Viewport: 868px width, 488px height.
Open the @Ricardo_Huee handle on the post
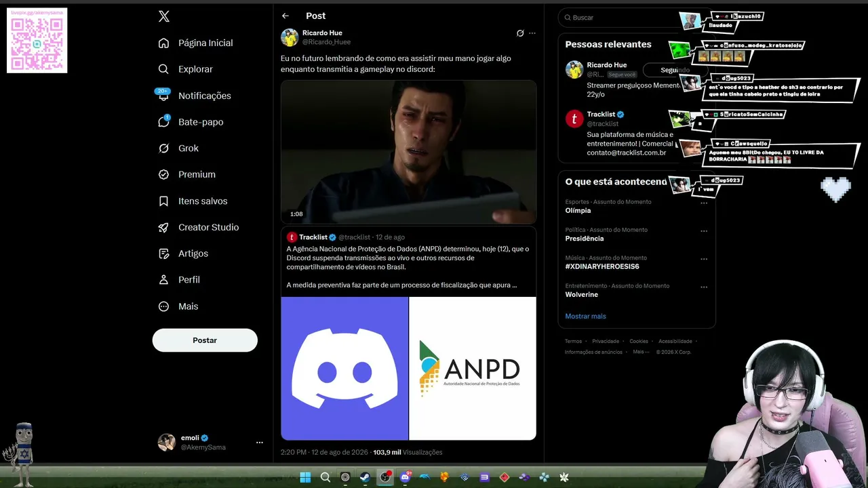326,42
